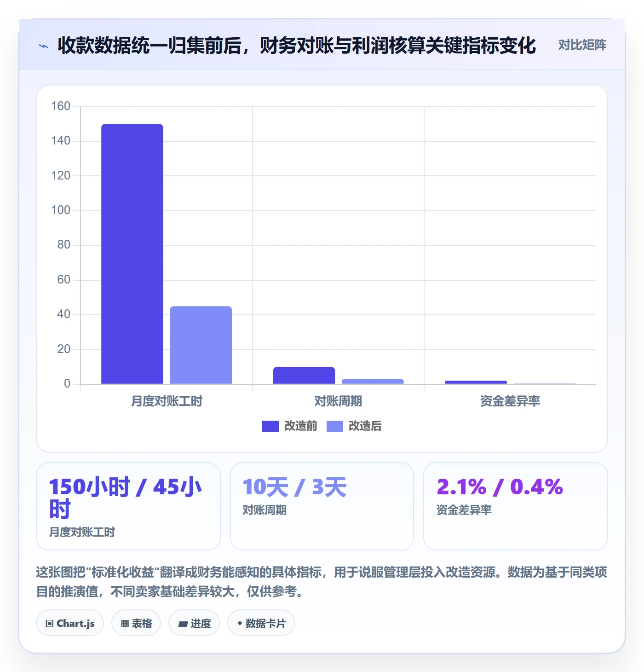Open the 2.1% / 0.4% data card

point(516,506)
